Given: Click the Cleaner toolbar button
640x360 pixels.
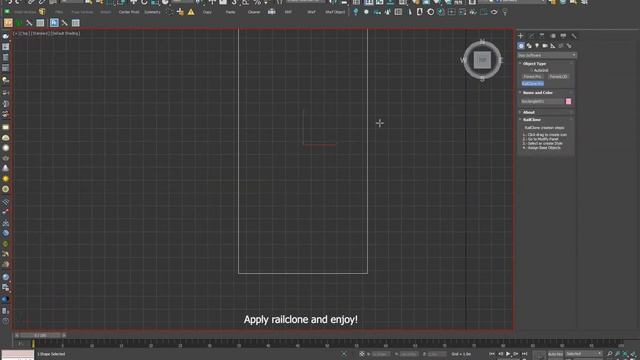Looking at the screenshot, I should (254, 12).
